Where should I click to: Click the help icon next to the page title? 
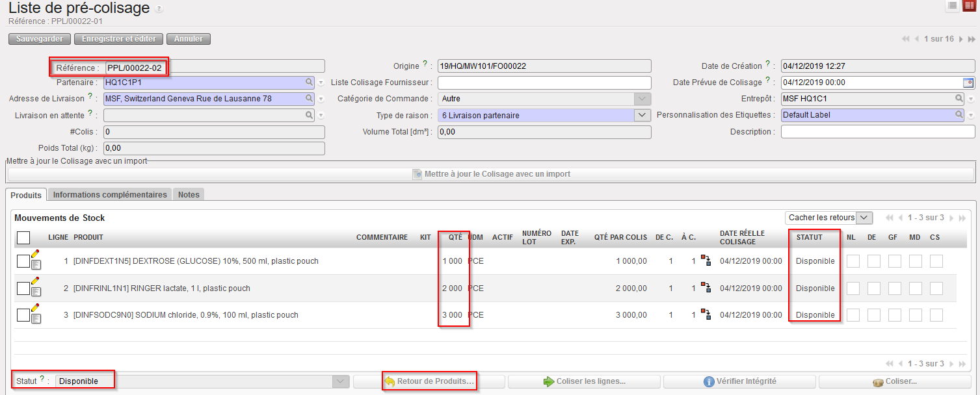(160, 10)
